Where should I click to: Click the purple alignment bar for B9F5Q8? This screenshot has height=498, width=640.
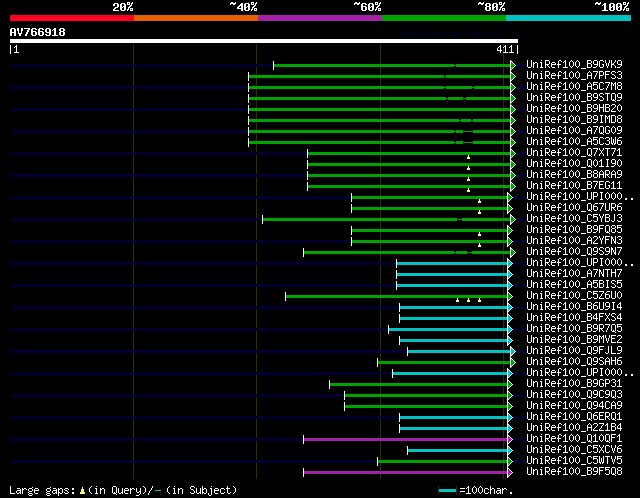click(x=405, y=473)
